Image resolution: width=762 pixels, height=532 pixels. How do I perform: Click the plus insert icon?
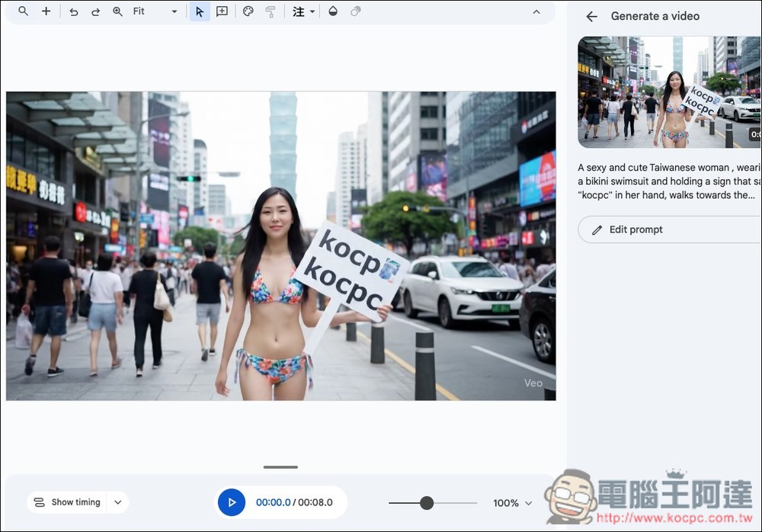46,11
